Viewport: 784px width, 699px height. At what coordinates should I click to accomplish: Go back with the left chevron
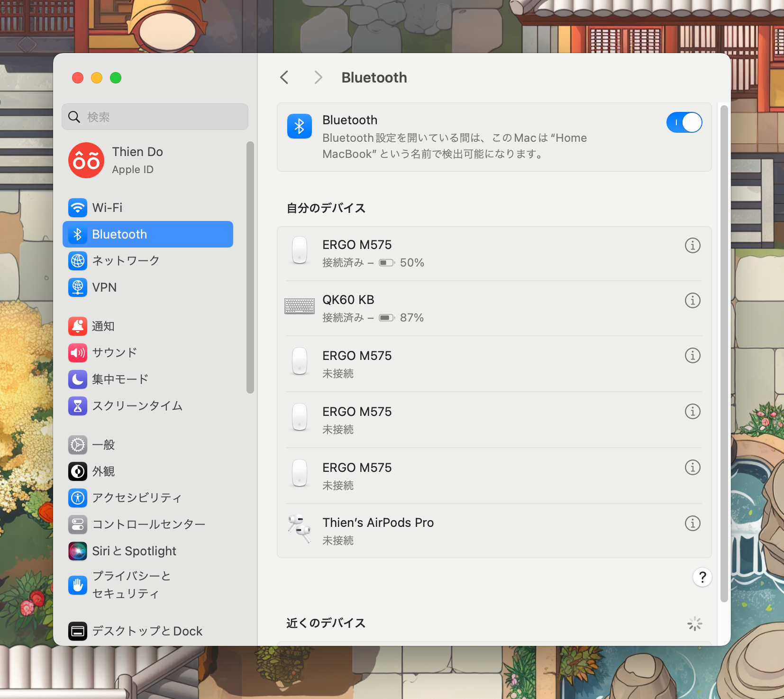pyautogui.click(x=284, y=77)
